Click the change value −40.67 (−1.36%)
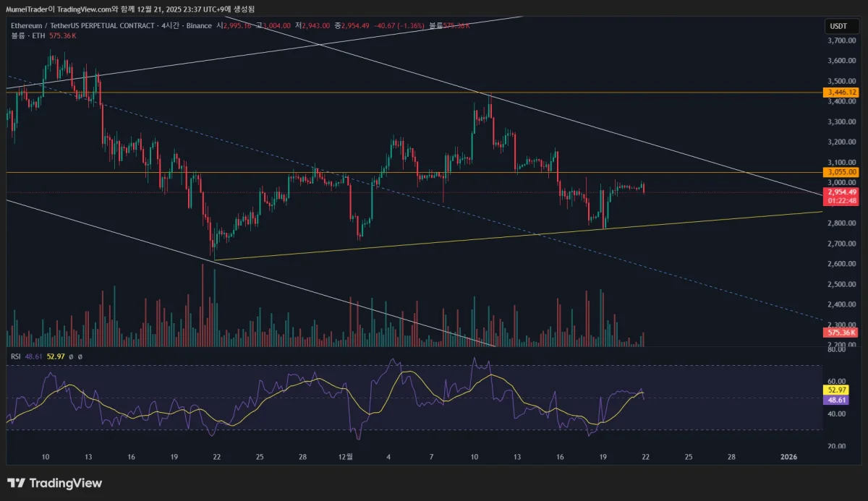The height and width of the screenshot is (501, 868). click(x=400, y=25)
